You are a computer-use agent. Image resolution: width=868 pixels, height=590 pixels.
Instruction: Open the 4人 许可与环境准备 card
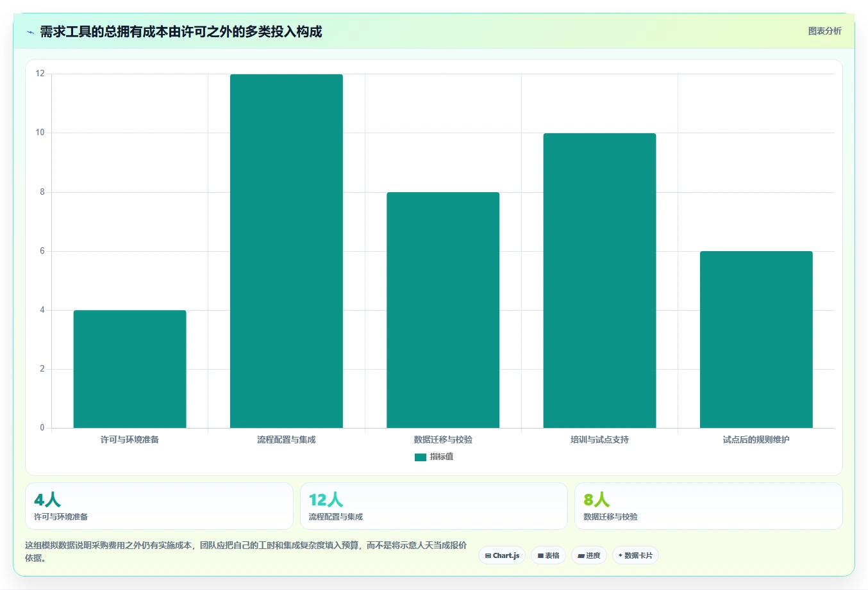tap(159, 506)
